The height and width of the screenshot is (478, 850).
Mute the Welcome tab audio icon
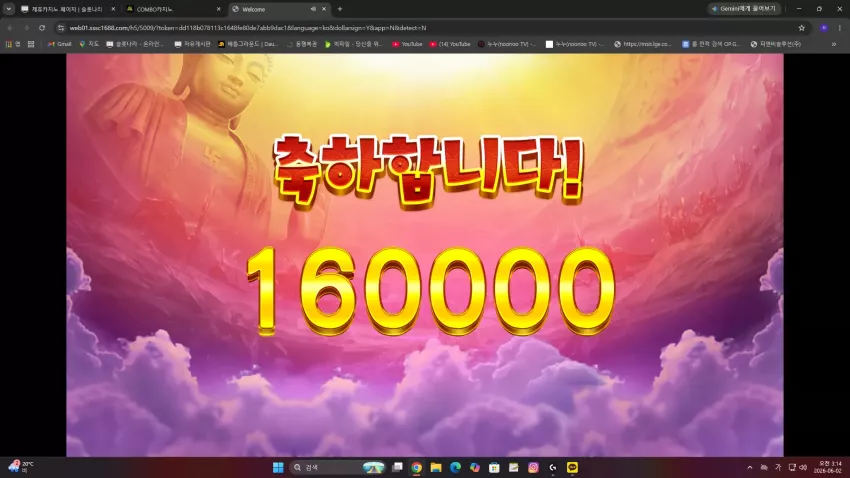[313, 9]
